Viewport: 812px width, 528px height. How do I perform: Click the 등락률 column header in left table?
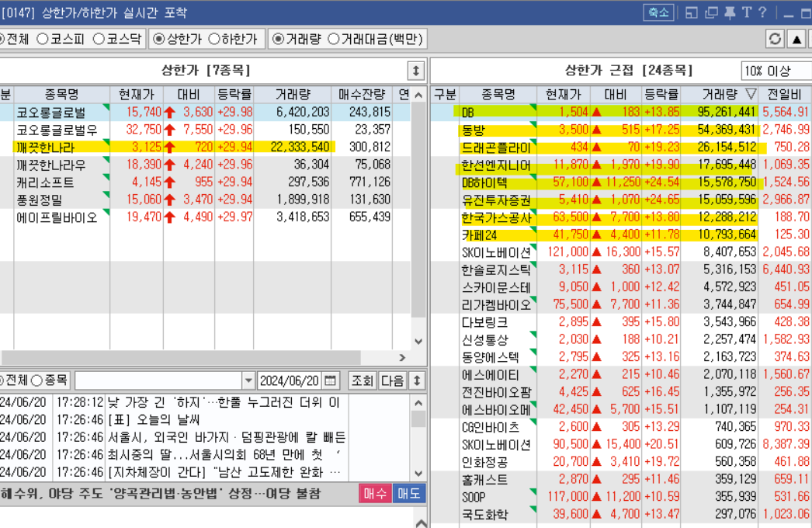pyautogui.click(x=234, y=94)
